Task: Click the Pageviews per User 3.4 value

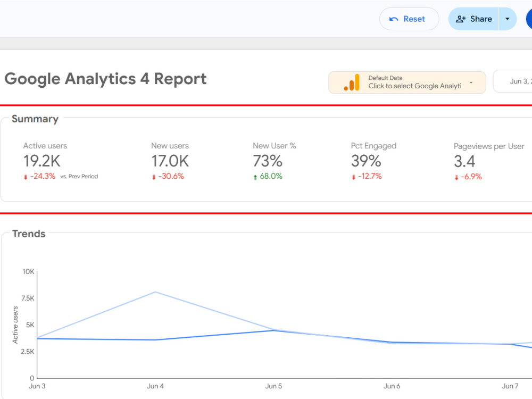Action: tap(464, 161)
